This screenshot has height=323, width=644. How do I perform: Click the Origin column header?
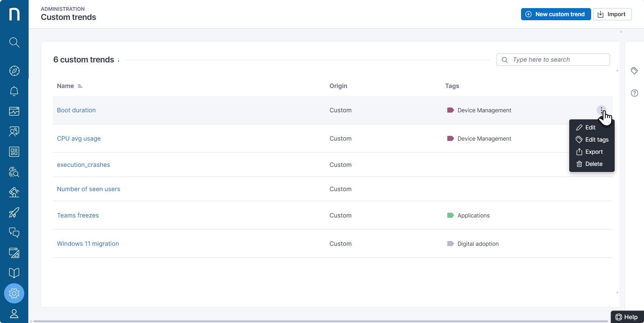pos(338,86)
